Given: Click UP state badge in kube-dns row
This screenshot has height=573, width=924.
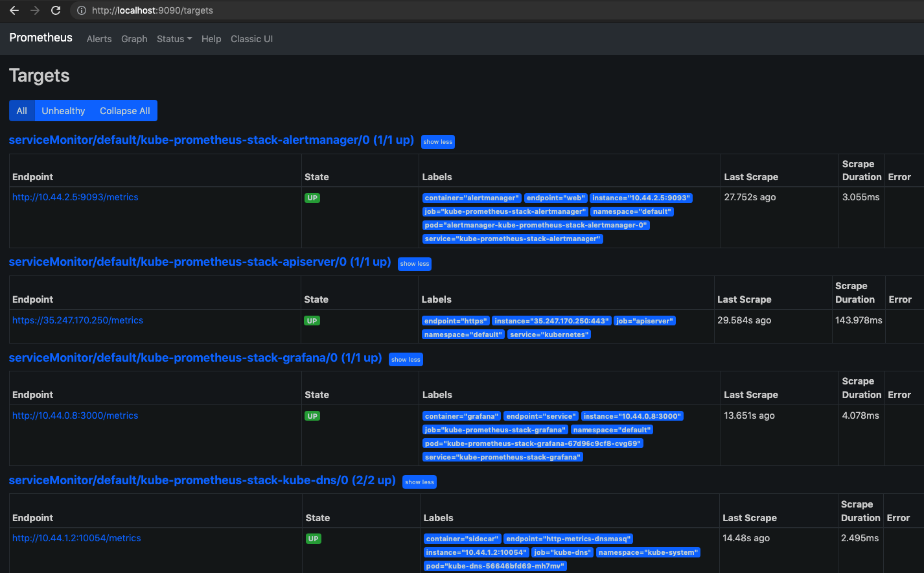Looking at the screenshot, I should (314, 539).
